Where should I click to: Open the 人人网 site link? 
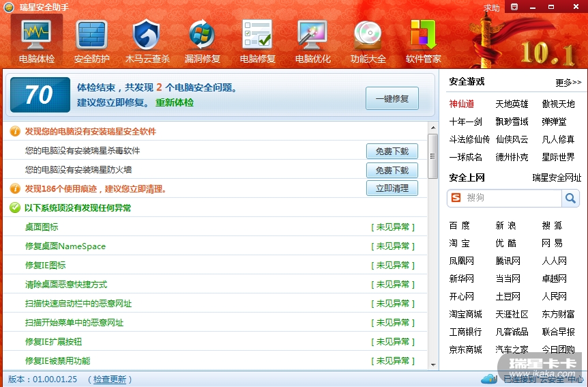pos(555,261)
